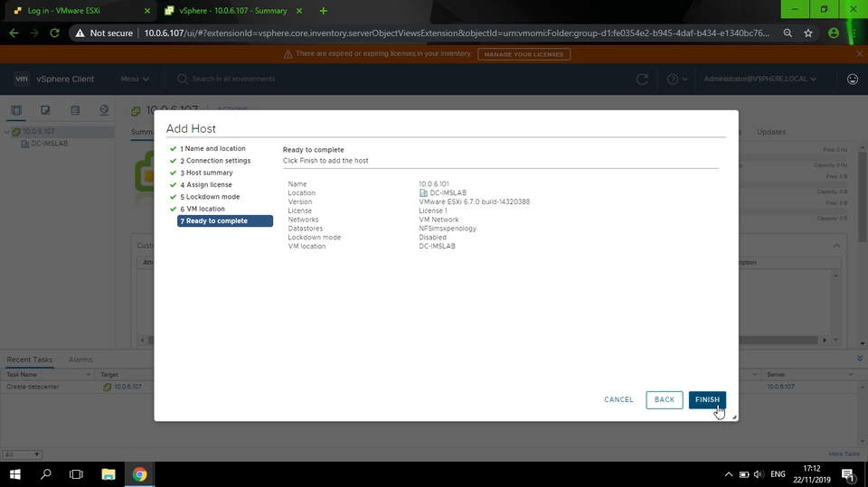Open a new browser tab
The image size is (868, 487).
[324, 11]
